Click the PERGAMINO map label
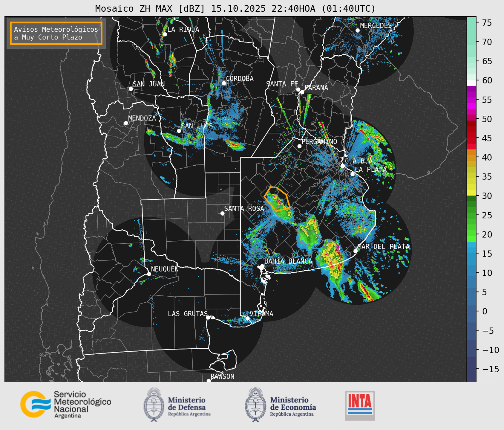The width and height of the screenshot is (504, 430). [x=319, y=141]
